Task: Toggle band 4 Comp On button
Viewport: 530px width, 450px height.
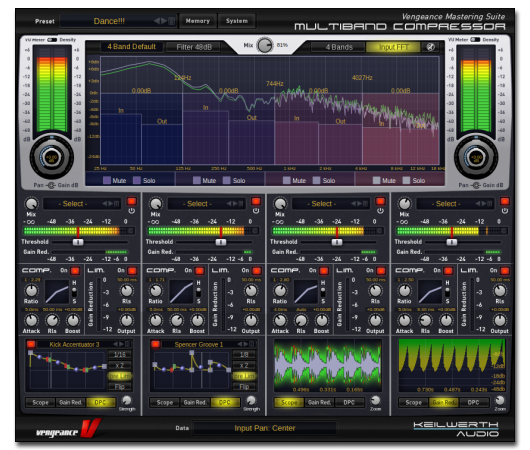Action: tap(448, 271)
